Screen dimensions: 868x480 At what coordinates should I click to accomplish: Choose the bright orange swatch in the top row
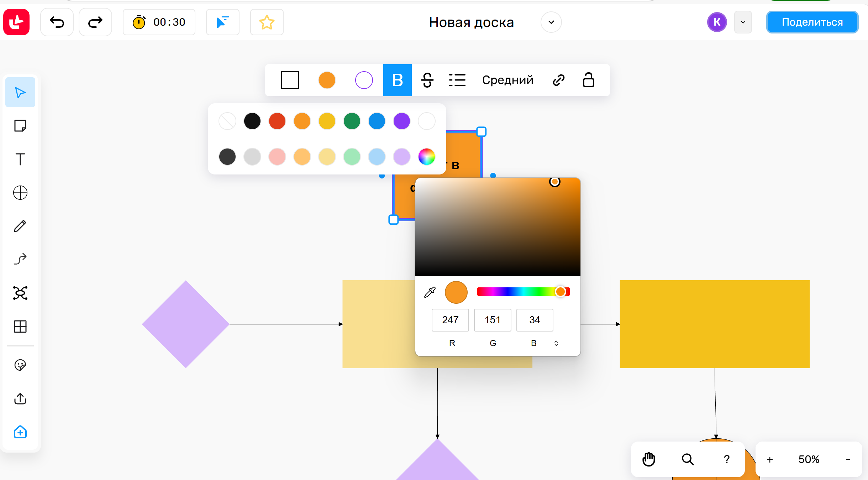pos(302,121)
